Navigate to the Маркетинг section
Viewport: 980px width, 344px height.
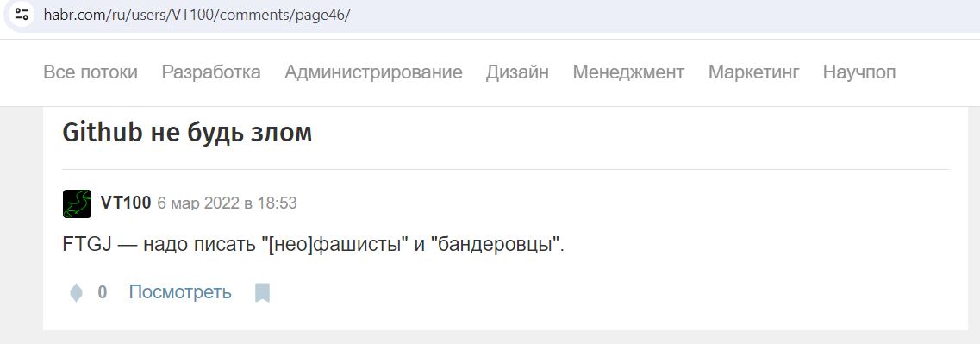(x=754, y=72)
